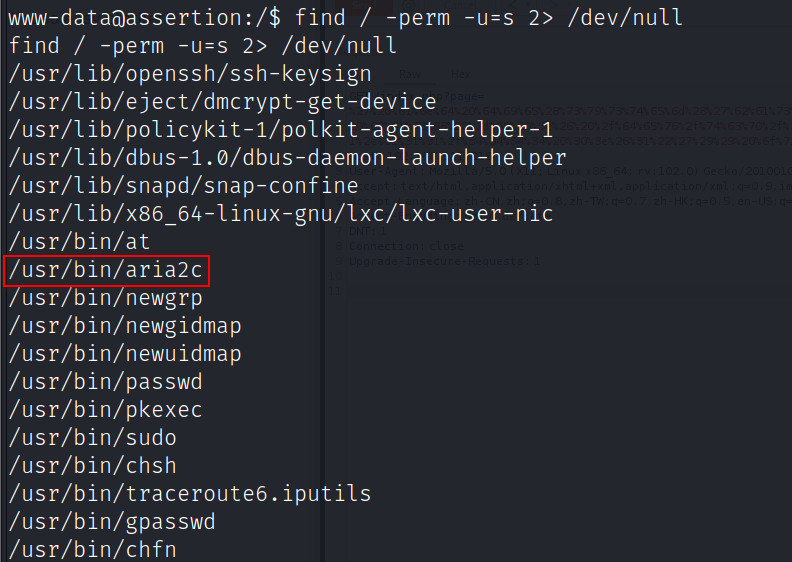The width and height of the screenshot is (792, 562).
Task: Select the /usr/bin/gpasswd output line
Action: point(112,522)
